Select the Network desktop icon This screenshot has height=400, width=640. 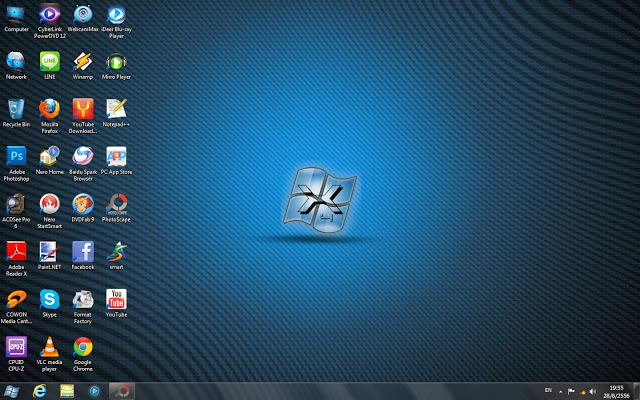pyautogui.click(x=16, y=66)
